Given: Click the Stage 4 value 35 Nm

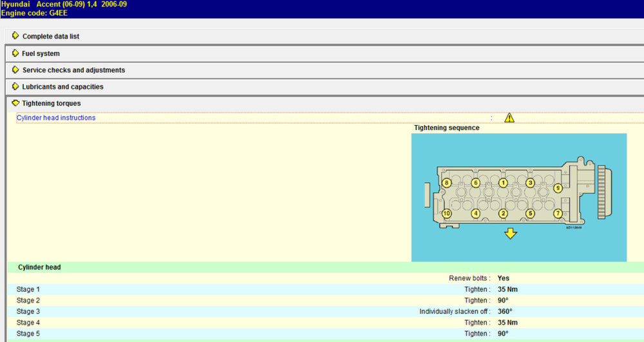Looking at the screenshot, I should pos(507,323).
